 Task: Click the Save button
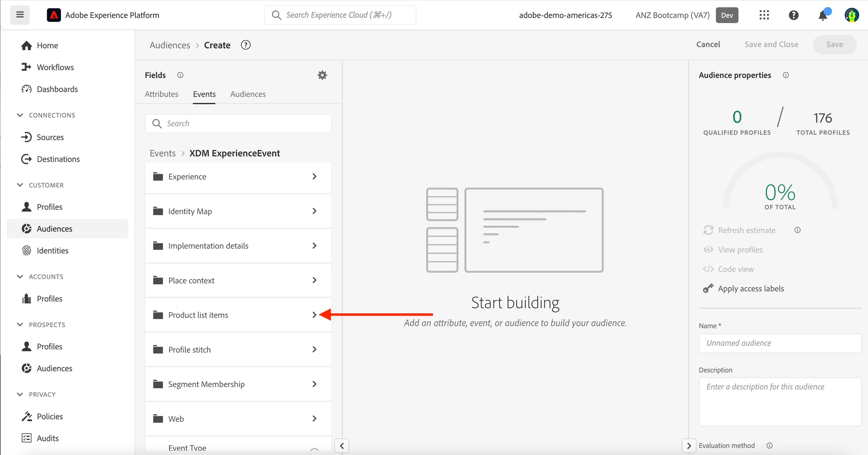[x=834, y=44]
